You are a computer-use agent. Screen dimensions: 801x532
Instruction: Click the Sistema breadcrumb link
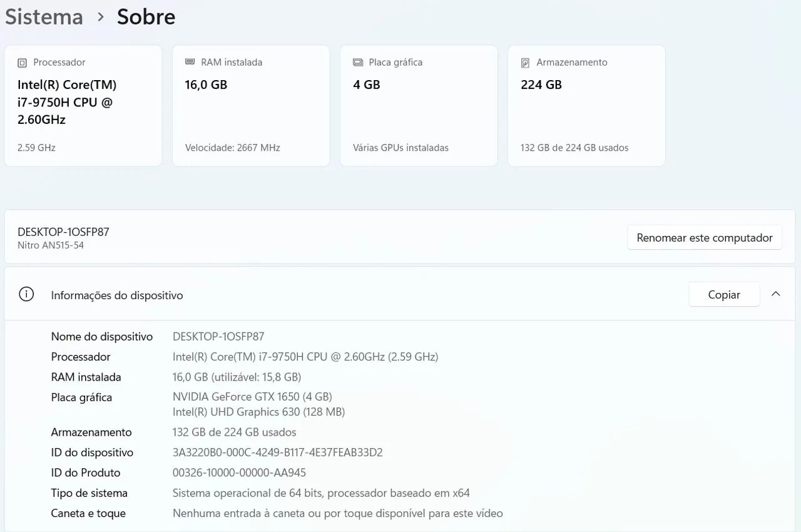point(44,17)
